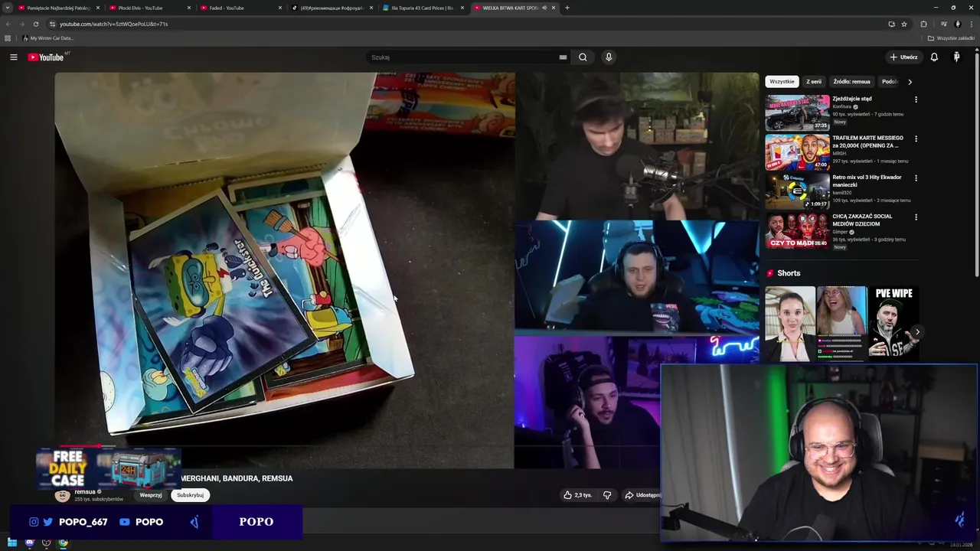Open the 'Retro mix vol 3' video thumbnail
The width and height of the screenshot is (980, 551).
(797, 191)
